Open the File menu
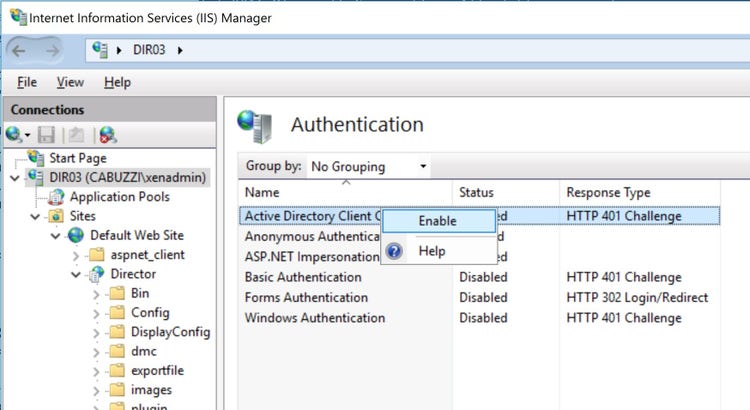750x410 pixels. (27, 82)
